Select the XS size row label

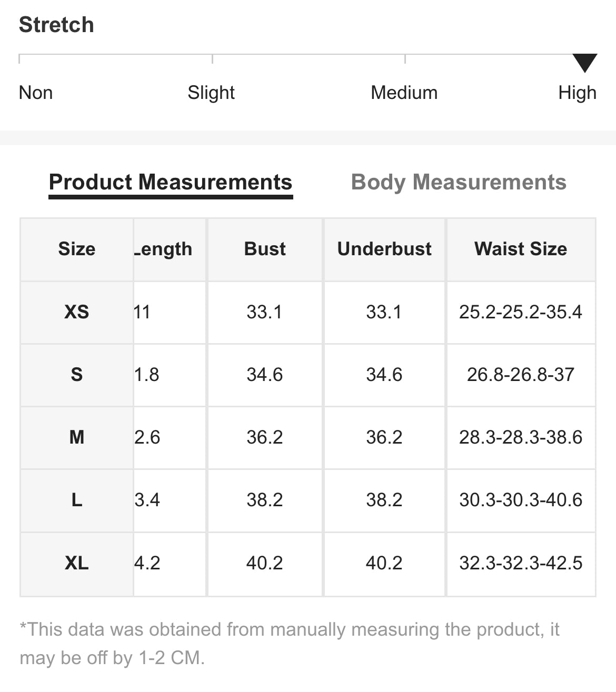pyautogui.click(x=77, y=312)
